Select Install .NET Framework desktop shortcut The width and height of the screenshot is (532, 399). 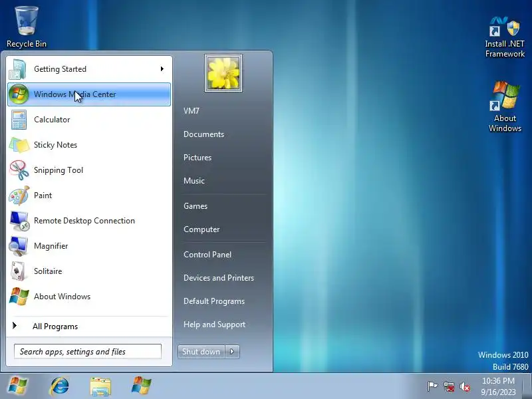[x=505, y=37]
